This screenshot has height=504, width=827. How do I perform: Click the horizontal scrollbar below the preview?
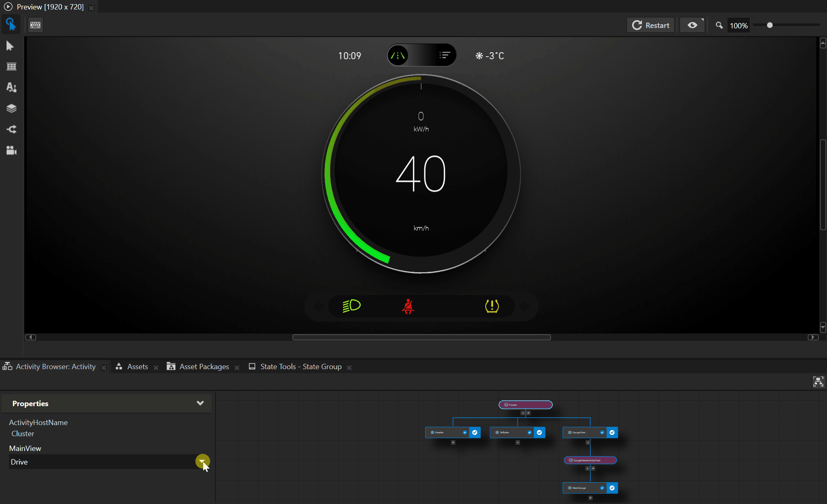pos(421,337)
